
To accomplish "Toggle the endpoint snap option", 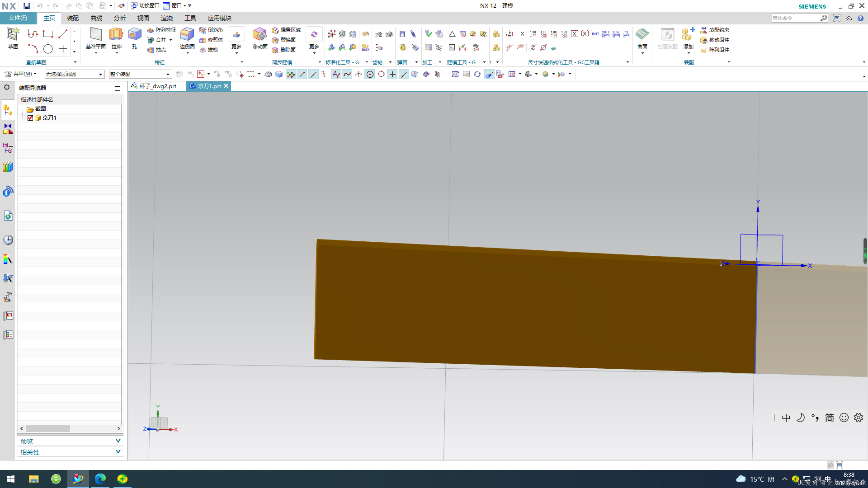I will pos(302,75).
